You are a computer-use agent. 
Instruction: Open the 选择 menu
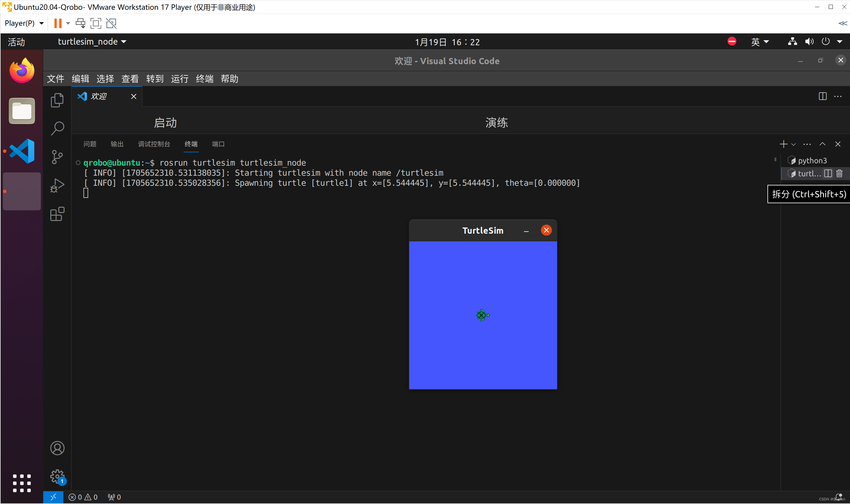(105, 79)
